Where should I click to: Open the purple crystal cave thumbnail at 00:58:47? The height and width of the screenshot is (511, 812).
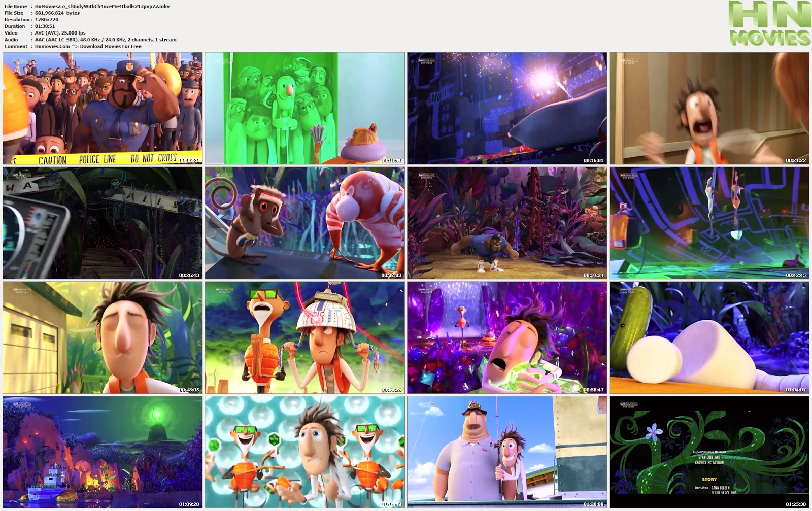[507, 338]
